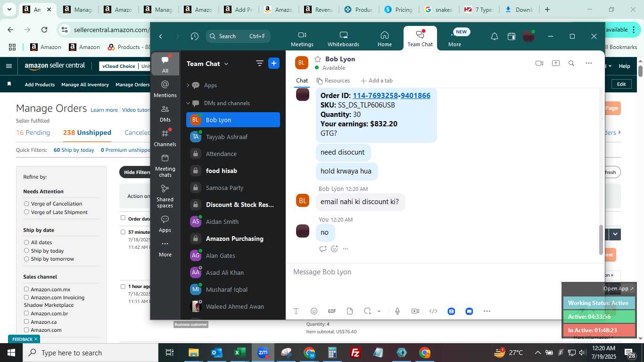
Task: Open Add Products menu item
Action: pyautogui.click(x=40, y=85)
